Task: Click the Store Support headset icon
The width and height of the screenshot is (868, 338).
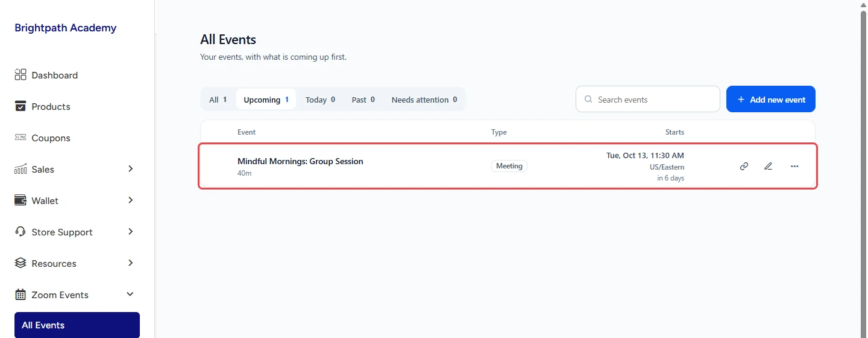Action: point(20,232)
